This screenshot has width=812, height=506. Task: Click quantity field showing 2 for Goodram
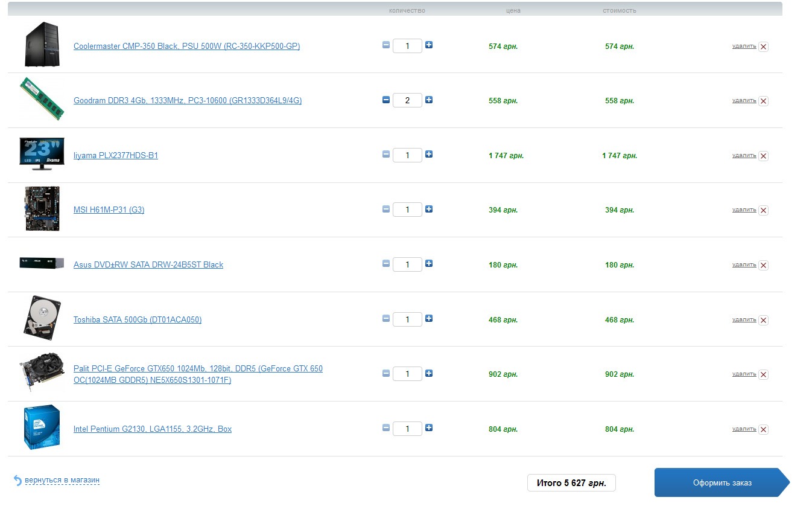(407, 100)
